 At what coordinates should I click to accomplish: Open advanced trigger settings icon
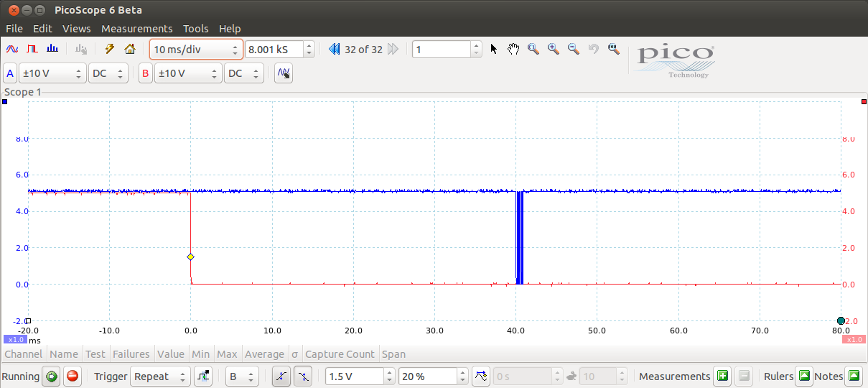[x=203, y=376]
